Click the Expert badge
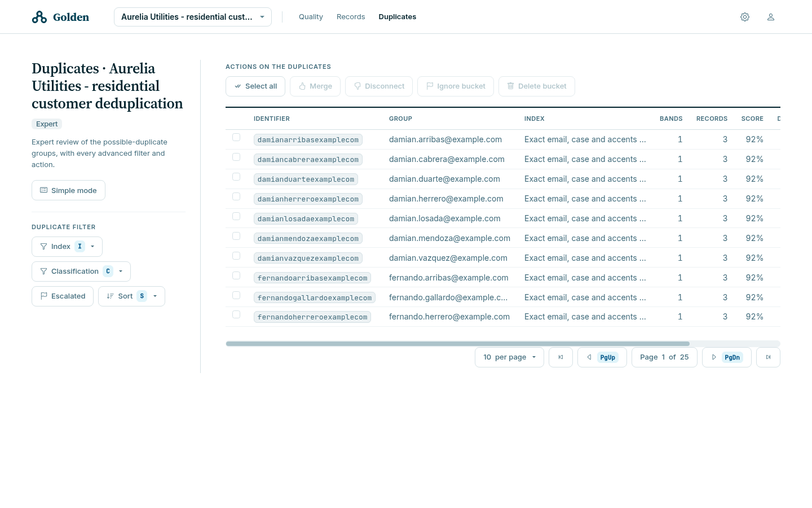 point(47,124)
